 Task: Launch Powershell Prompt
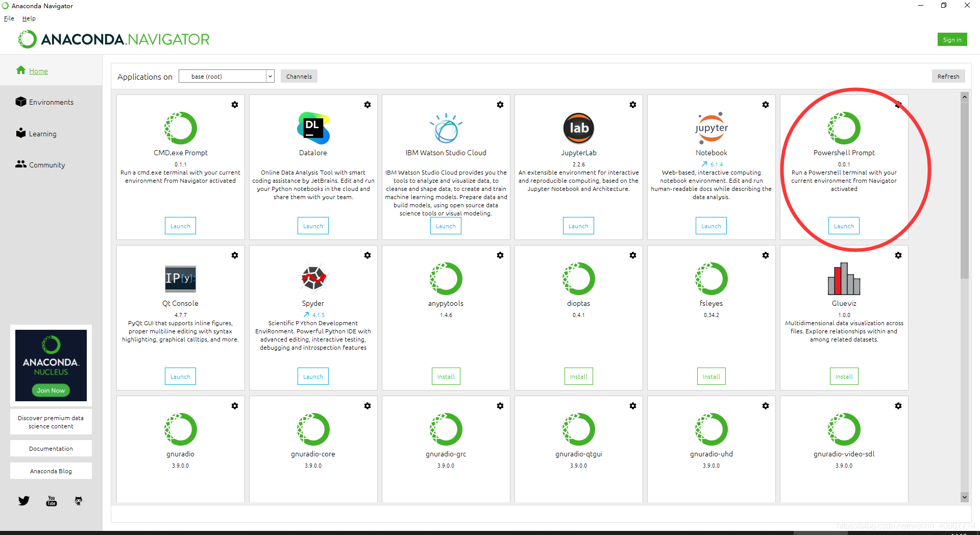[x=844, y=226]
